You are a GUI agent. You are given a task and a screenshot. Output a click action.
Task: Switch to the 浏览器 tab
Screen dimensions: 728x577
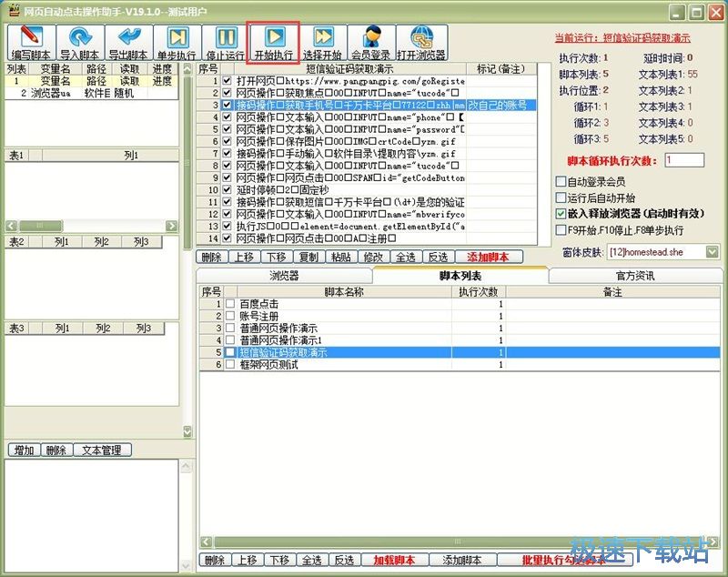283,276
